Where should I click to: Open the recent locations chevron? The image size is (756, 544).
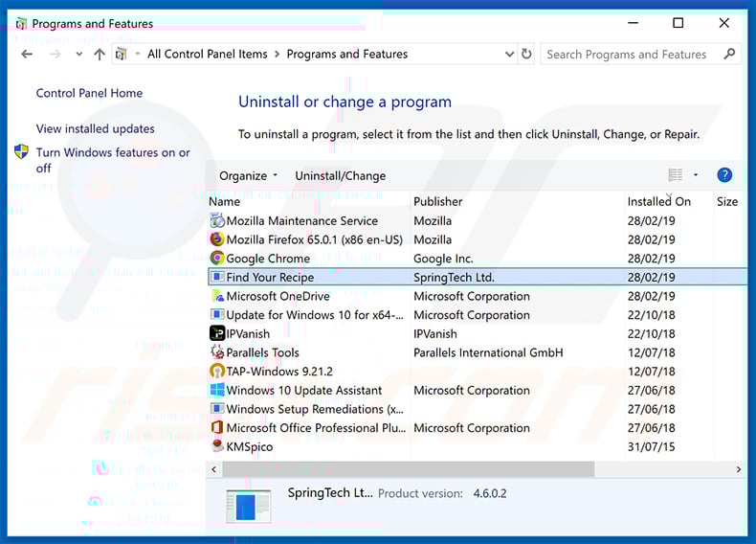[79, 55]
